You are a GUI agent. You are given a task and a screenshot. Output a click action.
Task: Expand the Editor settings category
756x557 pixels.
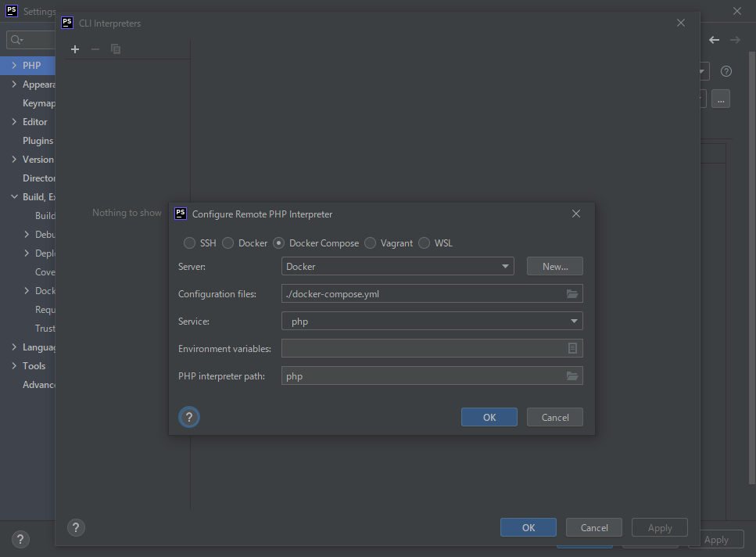pos(14,122)
